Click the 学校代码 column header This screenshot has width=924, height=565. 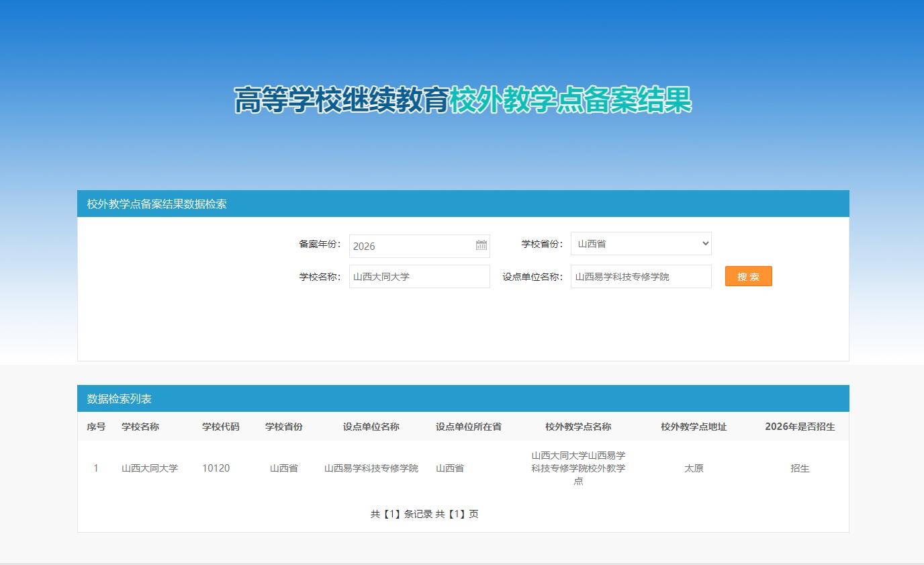coord(221,427)
